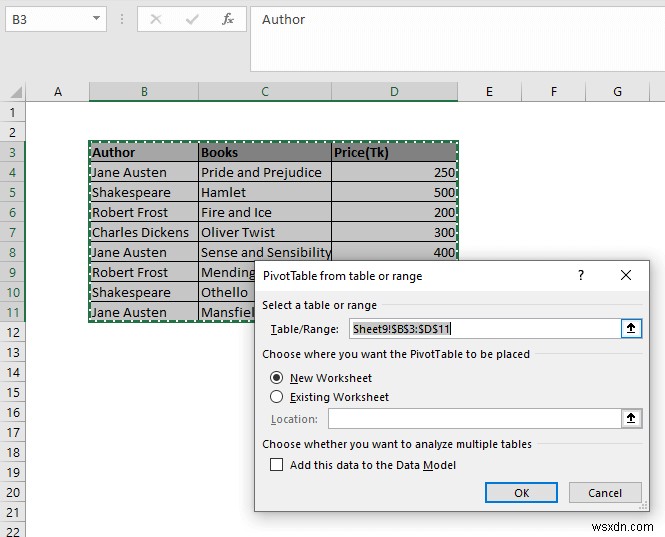Click the formula bar options dots handle
665x537 pixels.
[x=122, y=19]
